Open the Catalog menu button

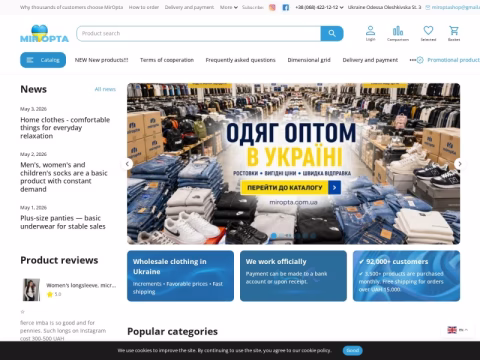(43, 60)
